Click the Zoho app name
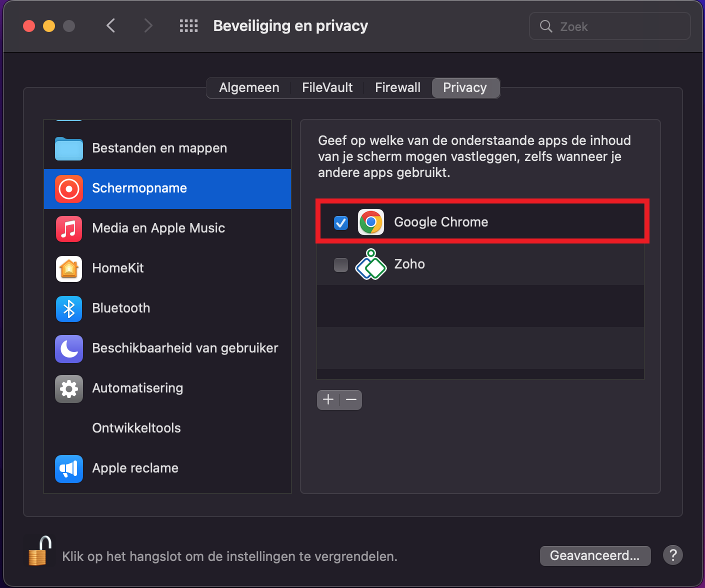 click(x=409, y=264)
